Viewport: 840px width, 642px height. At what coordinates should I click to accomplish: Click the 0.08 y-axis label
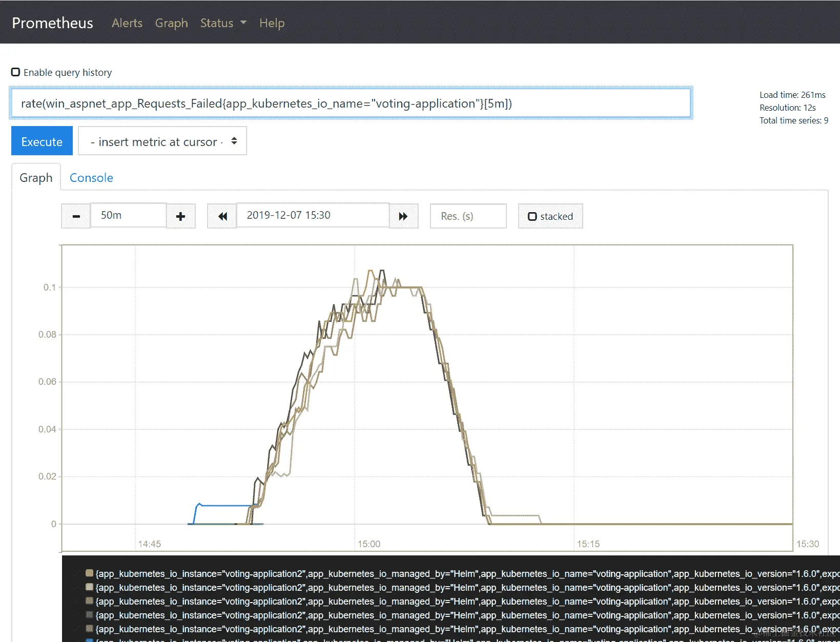47,335
